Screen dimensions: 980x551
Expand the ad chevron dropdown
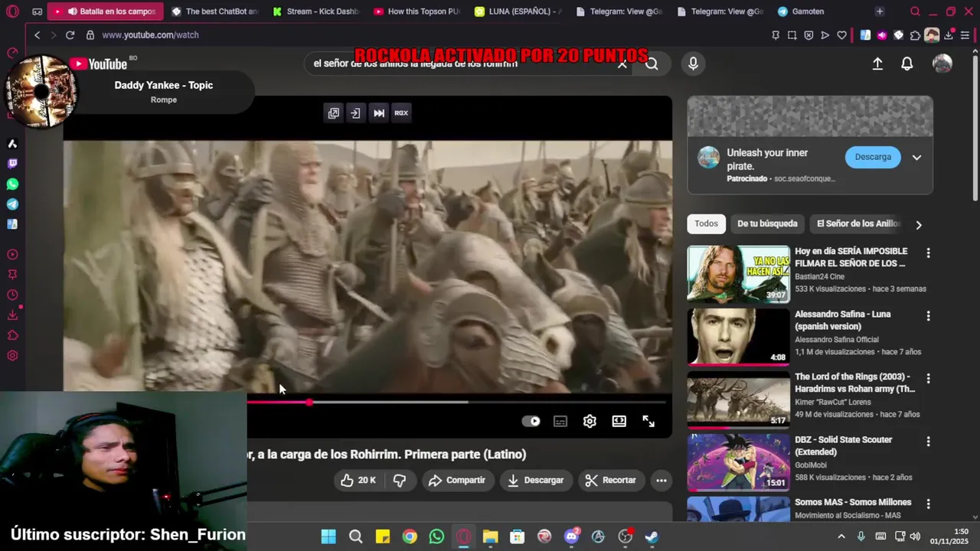pos(916,158)
